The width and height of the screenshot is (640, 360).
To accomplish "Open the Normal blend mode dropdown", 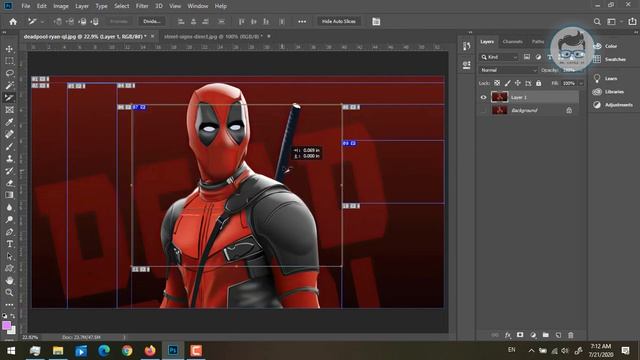I will click(x=508, y=70).
